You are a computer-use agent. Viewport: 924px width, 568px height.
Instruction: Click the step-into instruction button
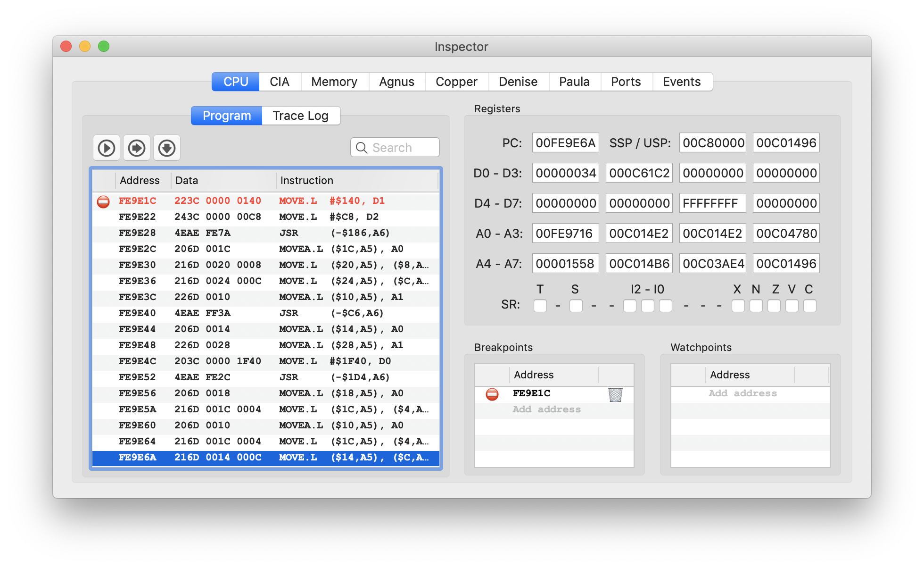[x=167, y=148]
